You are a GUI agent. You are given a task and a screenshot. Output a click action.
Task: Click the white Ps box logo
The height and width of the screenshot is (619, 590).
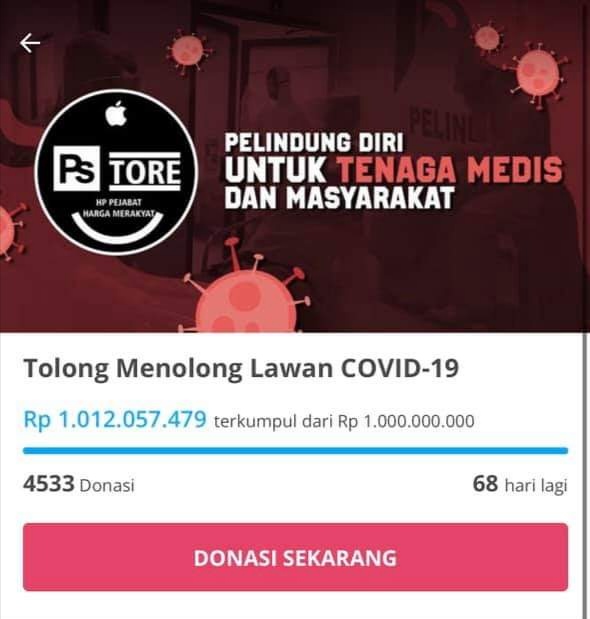(x=76, y=169)
